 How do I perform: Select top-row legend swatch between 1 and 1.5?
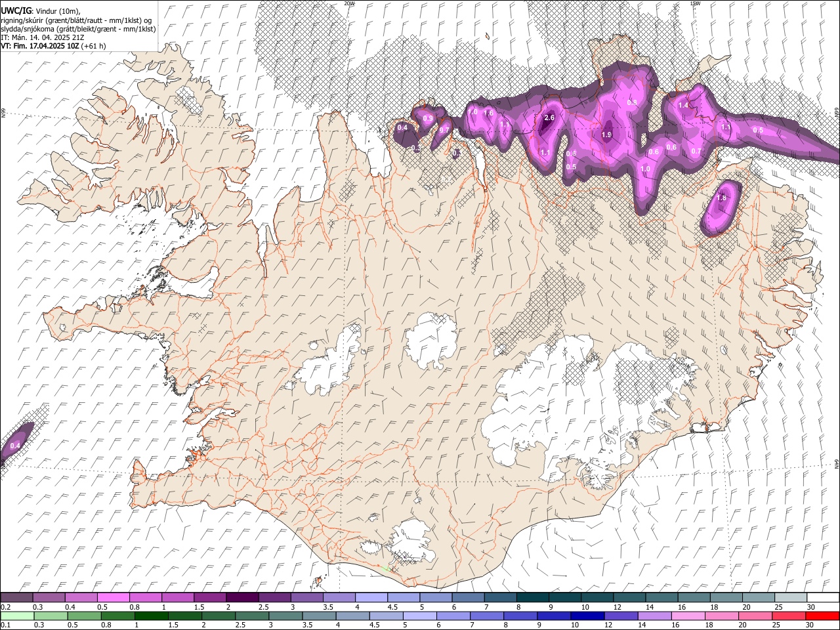point(177,598)
